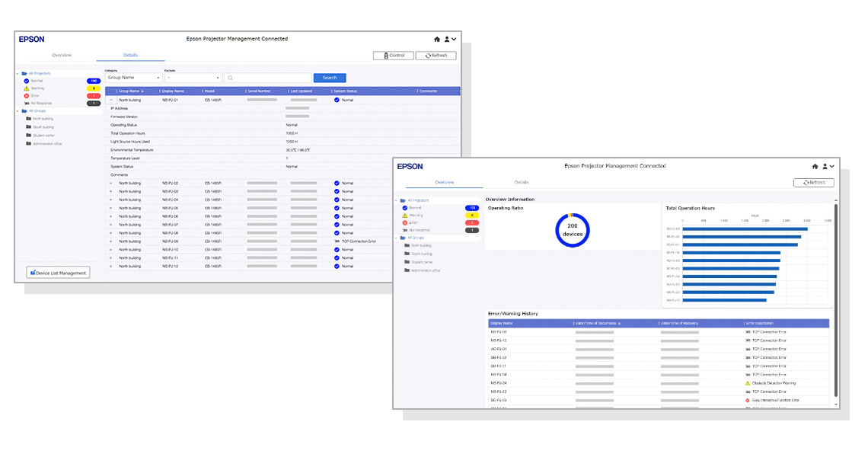Collapse the expanded NB-PJ-01 row
Viewport: 868px width, 457px height.
point(110,100)
